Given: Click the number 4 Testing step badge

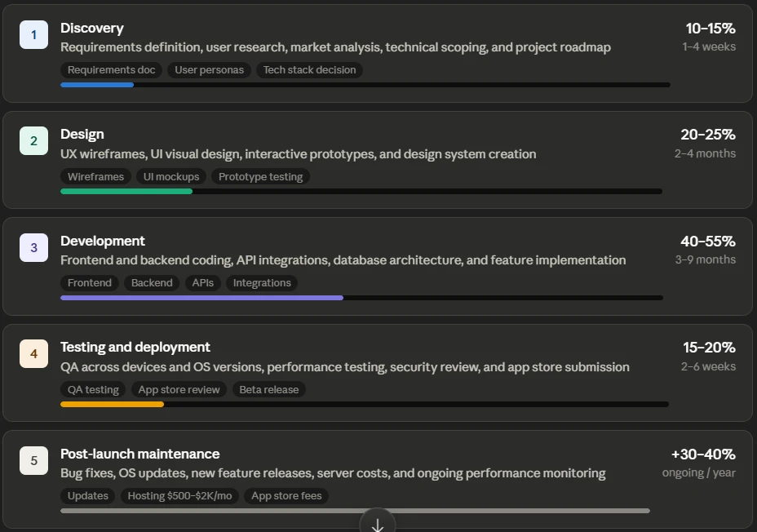Looking at the screenshot, I should pos(33,354).
